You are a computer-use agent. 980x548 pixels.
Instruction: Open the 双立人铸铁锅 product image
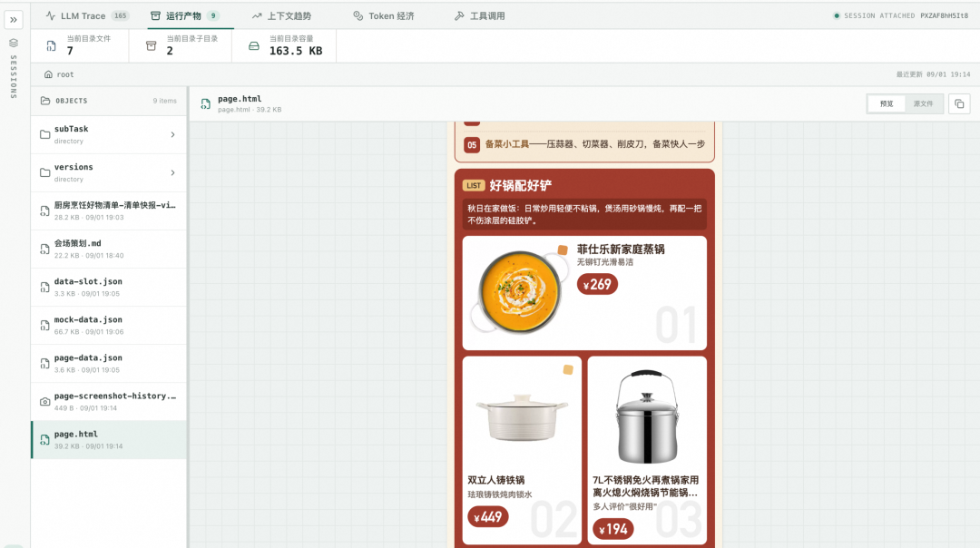(x=522, y=416)
